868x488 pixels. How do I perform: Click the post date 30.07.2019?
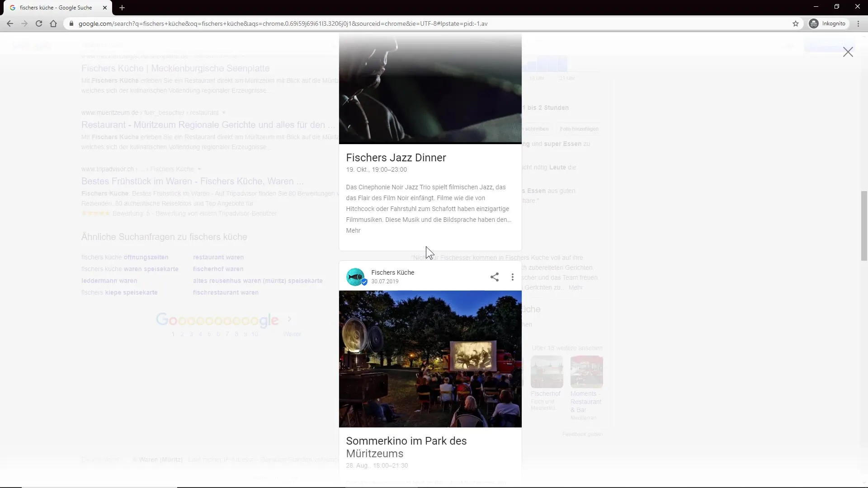pos(385,281)
